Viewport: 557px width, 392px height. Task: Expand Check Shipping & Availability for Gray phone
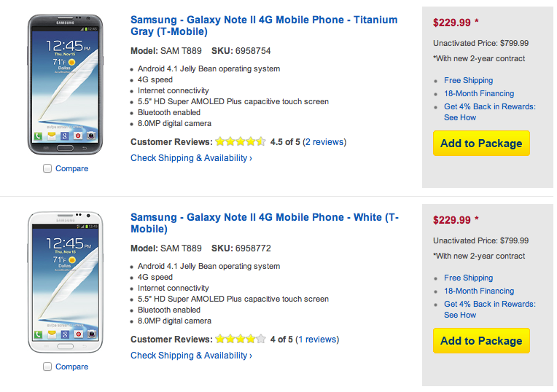click(x=191, y=158)
